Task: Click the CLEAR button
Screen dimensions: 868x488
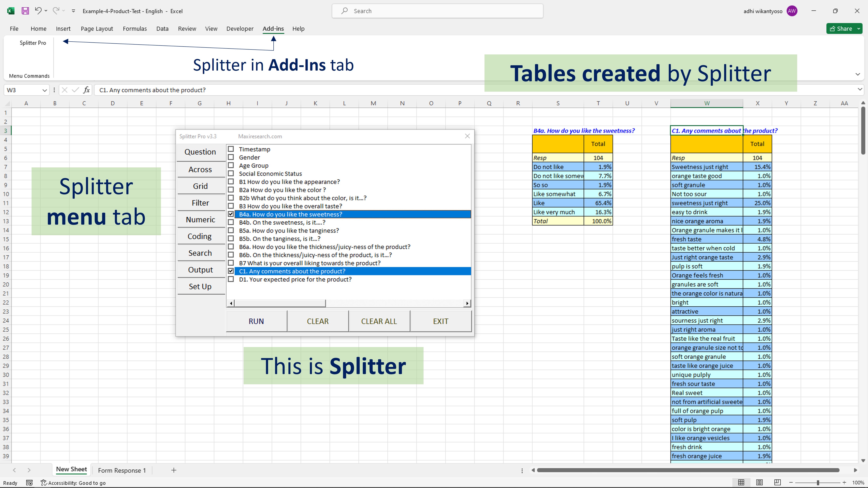Action: tap(318, 321)
